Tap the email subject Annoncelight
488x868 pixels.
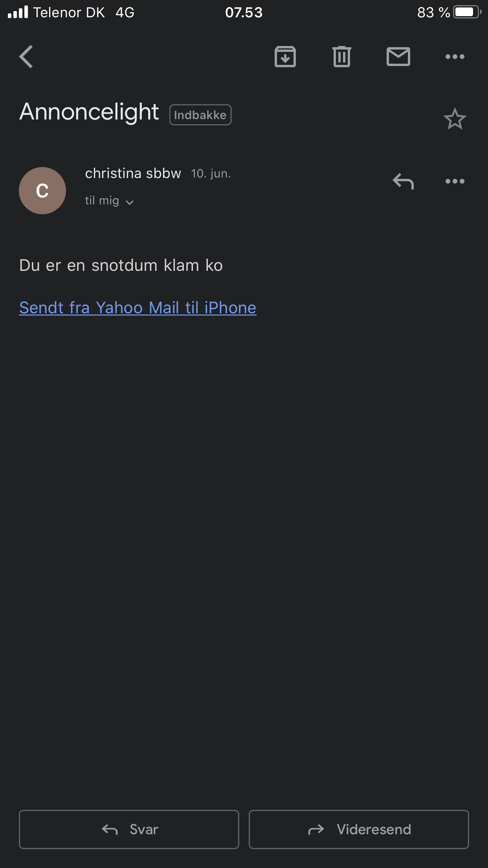tap(89, 112)
